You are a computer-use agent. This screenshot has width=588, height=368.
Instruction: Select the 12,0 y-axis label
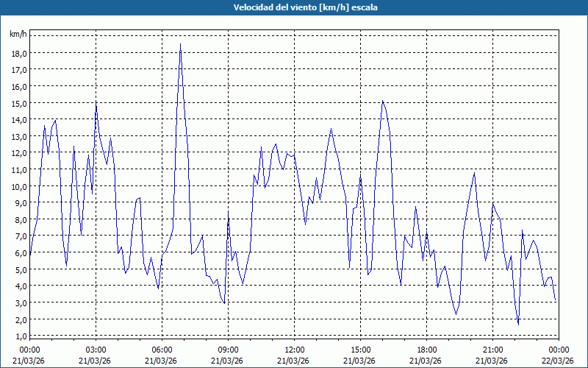(18, 153)
